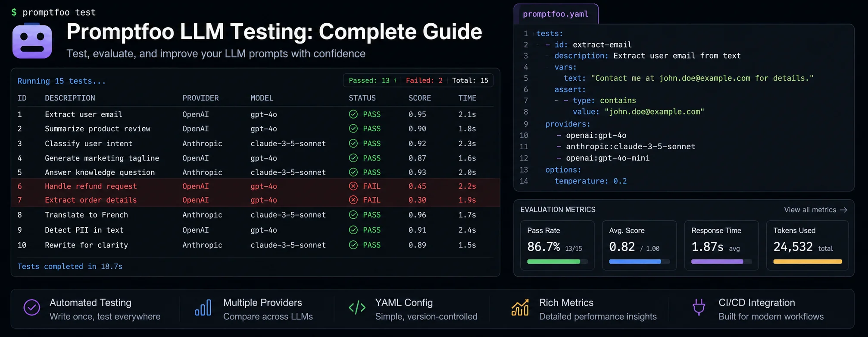Click the Total: 15 summary badge
This screenshot has width=868, height=337.
pos(470,80)
